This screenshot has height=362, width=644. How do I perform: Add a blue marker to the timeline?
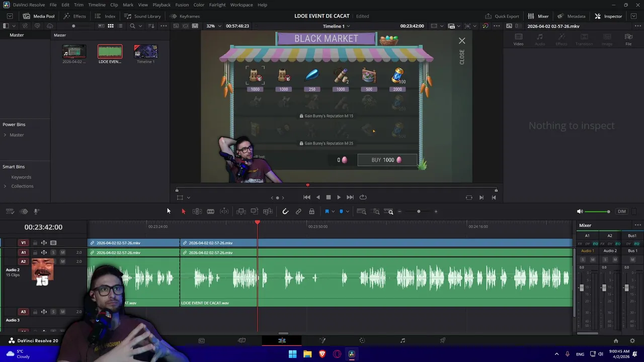click(x=341, y=212)
